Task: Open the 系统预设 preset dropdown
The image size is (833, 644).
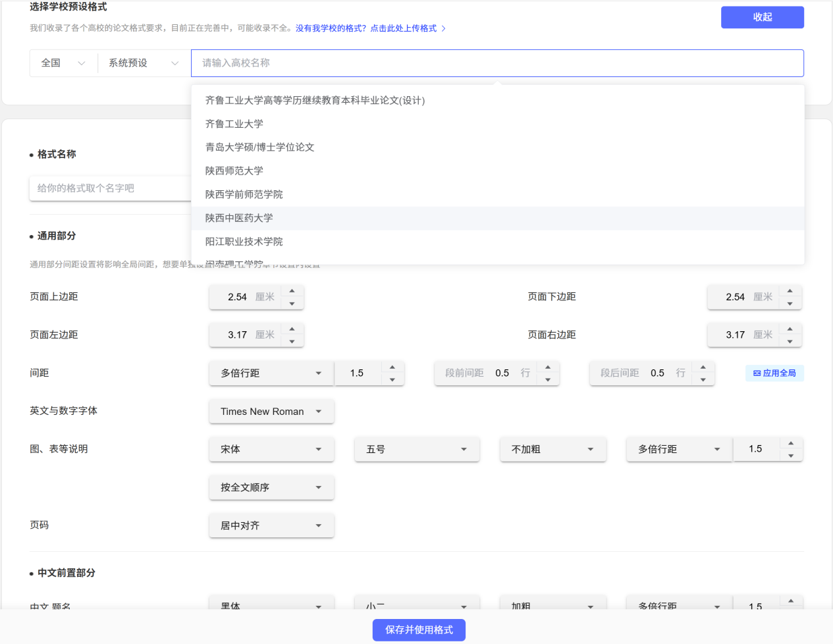Action: coord(144,63)
